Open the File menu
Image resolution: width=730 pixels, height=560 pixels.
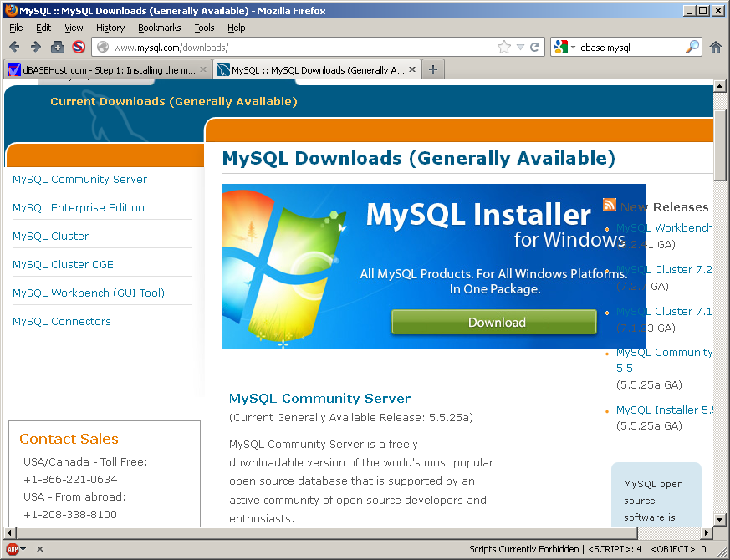pos(16,28)
